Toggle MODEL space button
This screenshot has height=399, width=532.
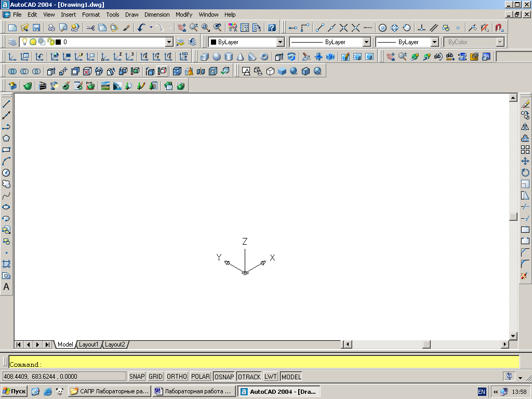click(291, 377)
